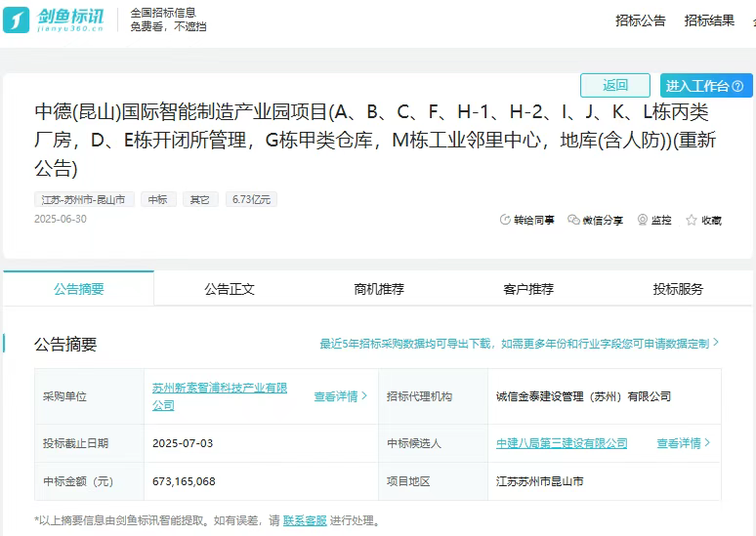Click the star favorite icon
This screenshot has width=756, height=536.
pyautogui.click(x=692, y=220)
